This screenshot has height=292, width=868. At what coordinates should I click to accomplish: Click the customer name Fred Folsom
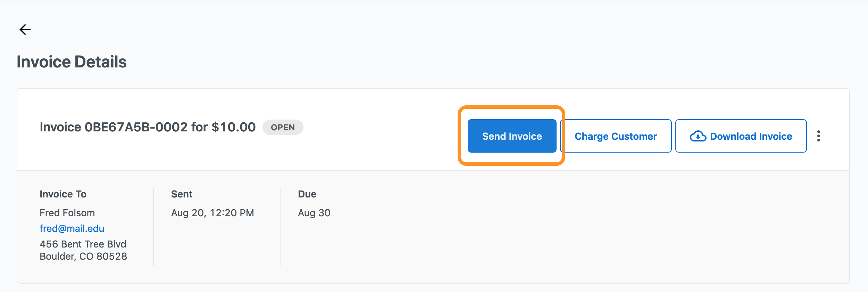coord(67,213)
